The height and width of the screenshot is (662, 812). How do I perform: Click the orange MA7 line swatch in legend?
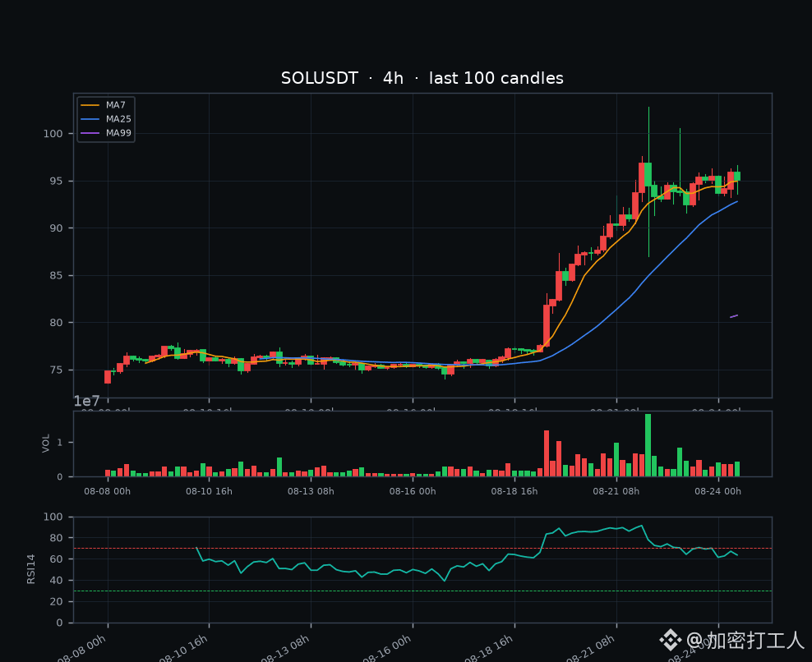[90, 105]
